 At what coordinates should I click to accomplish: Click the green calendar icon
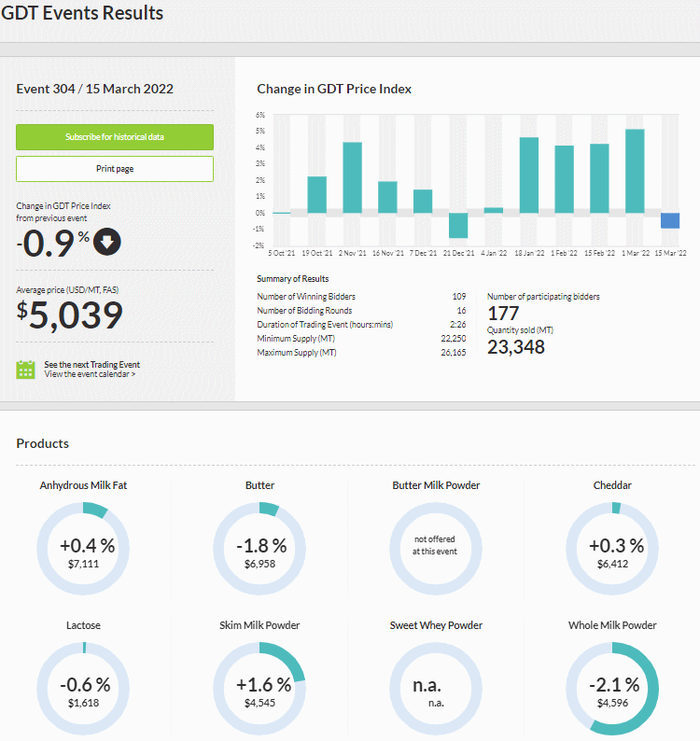click(25, 370)
